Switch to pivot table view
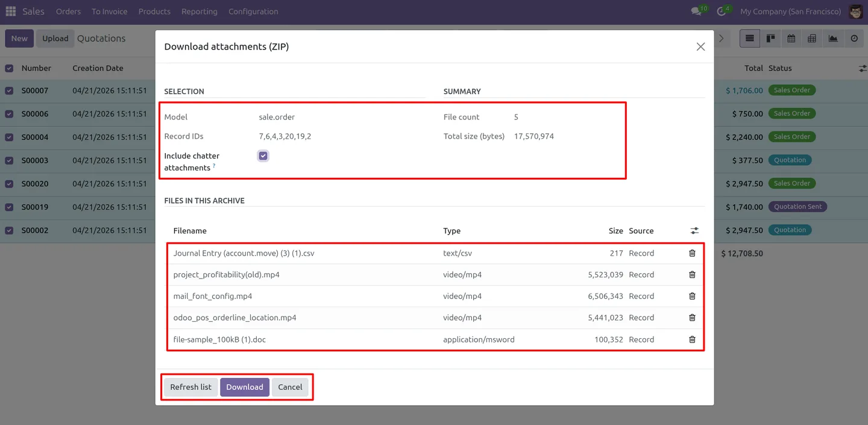Image resolution: width=868 pixels, height=425 pixels. (x=812, y=39)
